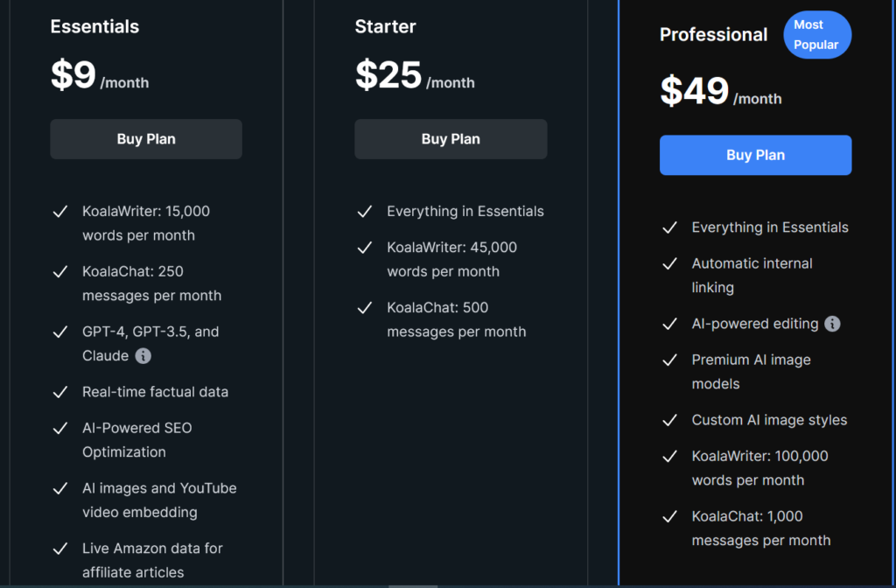Click checkmark next to Real-time factual data
Image resolution: width=896 pixels, height=588 pixels.
coord(60,393)
